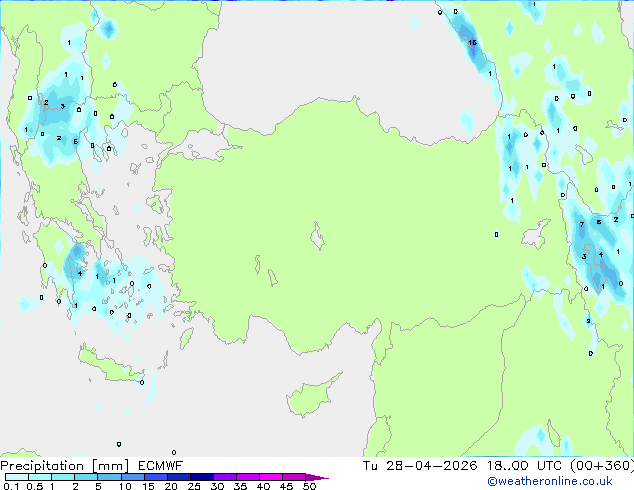
Task: Pick the 15–20 mm blue legend swatch
Action: (x=155, y=477)
